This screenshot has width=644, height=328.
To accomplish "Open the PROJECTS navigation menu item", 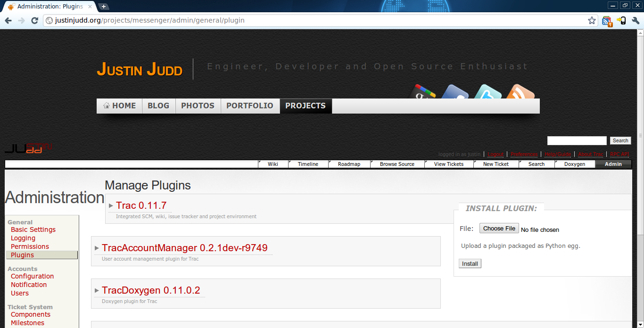I will pyautogui.click(x=305, y=106).
